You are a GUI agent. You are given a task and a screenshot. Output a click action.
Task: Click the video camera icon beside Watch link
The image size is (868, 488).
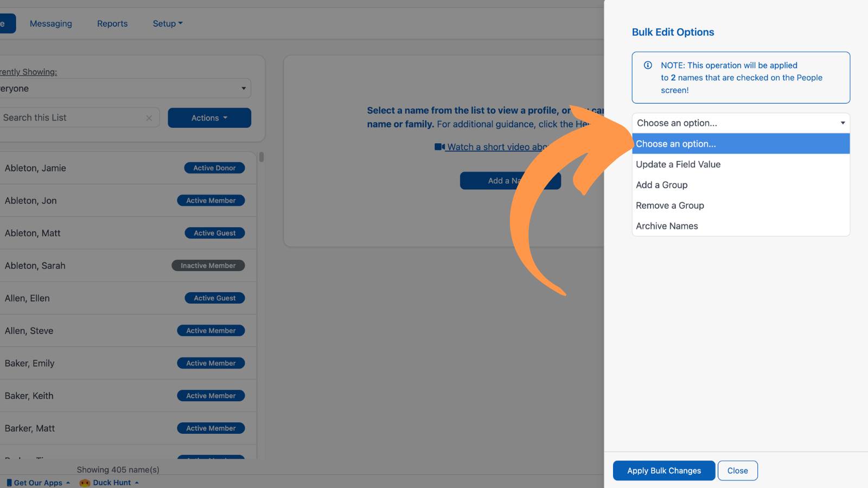click(x=439, y=147)
